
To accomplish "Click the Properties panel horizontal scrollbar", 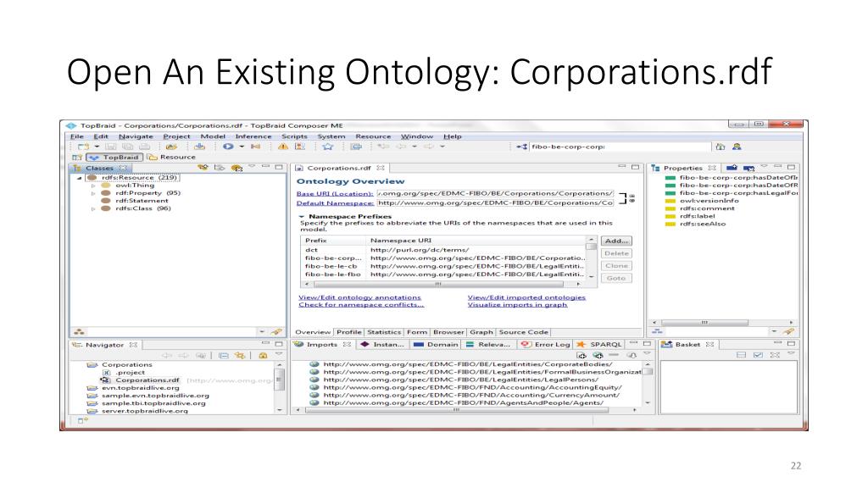I will pyautogui.click(x=722, y=322).
